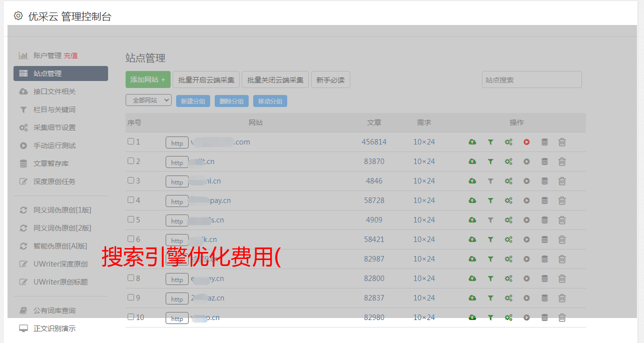Select checkbox for row 4
This screenshot has width=644, height=343.
click(x=131, y=200)
